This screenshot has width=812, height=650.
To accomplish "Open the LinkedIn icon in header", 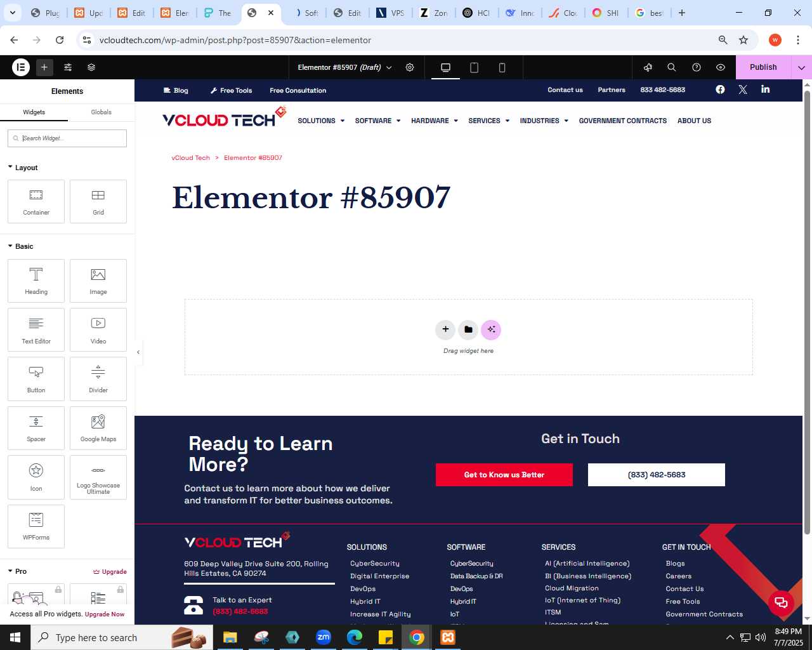I will tap(766, 89).
